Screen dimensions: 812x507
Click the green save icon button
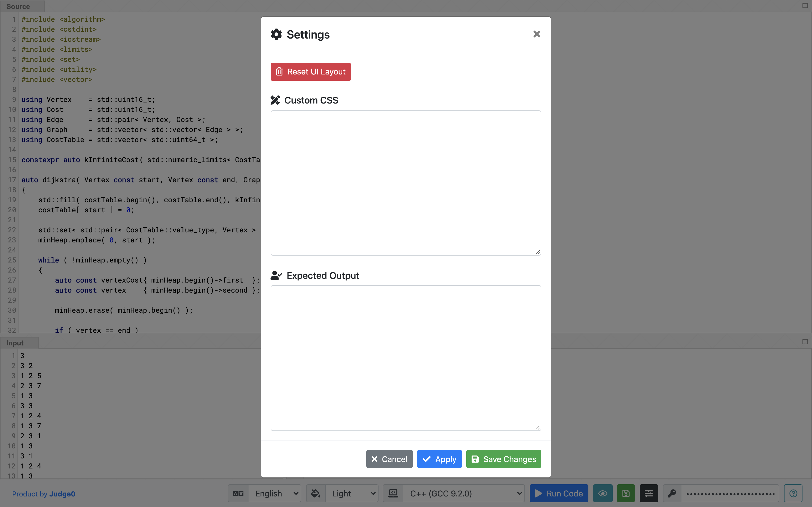[626, 493]
